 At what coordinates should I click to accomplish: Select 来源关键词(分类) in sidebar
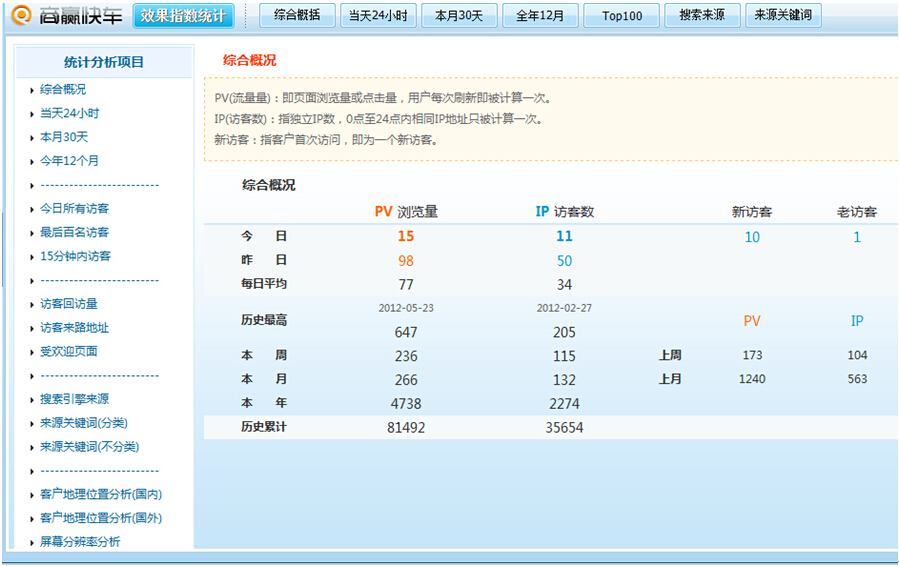[84, 423]
